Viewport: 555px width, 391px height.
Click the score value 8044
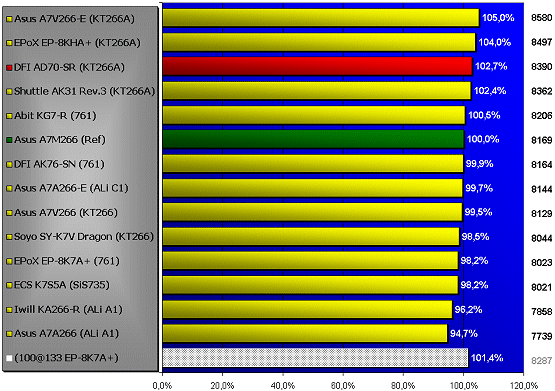[542, 238]
